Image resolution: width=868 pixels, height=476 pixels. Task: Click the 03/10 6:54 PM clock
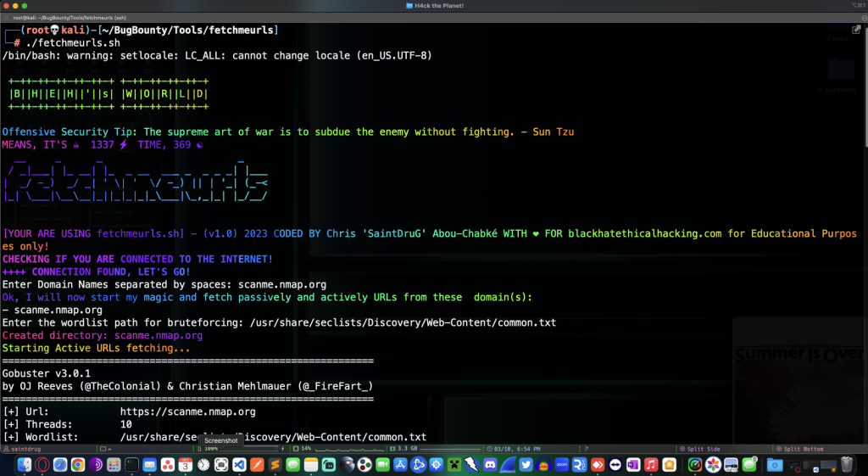(x=513, y=449)
